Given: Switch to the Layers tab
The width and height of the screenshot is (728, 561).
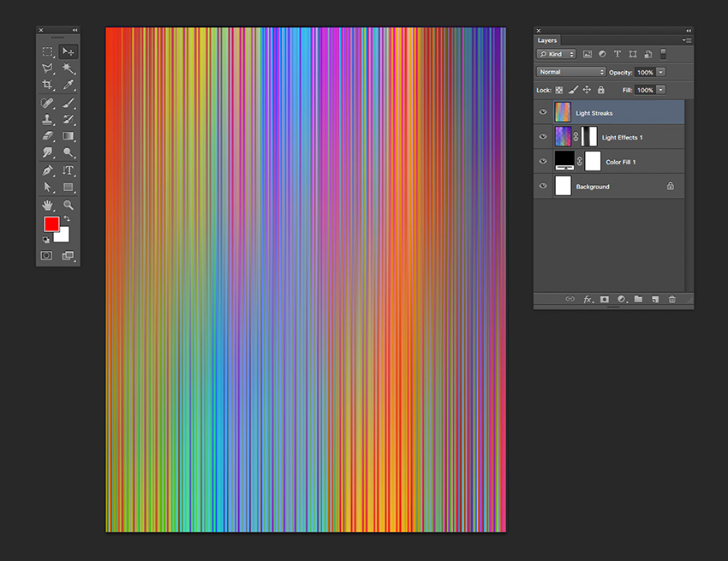Looking at the screenshot, I should [x=547, y=40].
